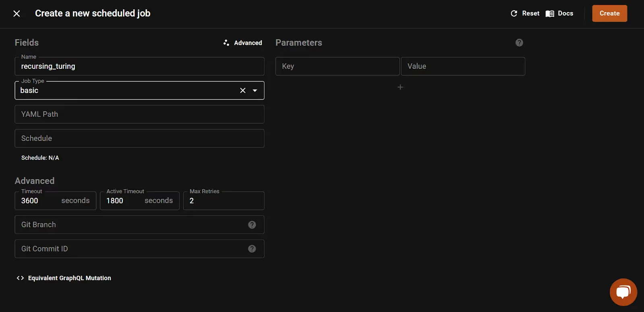Click the YAML Path field
This screenshot has width=644, height=312.
coord(139,114)
